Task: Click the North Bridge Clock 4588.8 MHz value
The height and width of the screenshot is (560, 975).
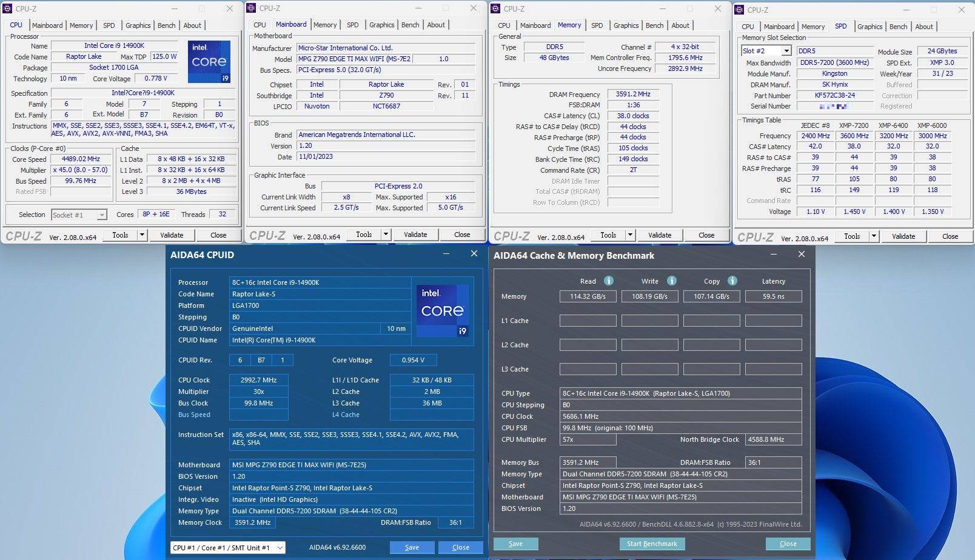Action: (773, 439)
